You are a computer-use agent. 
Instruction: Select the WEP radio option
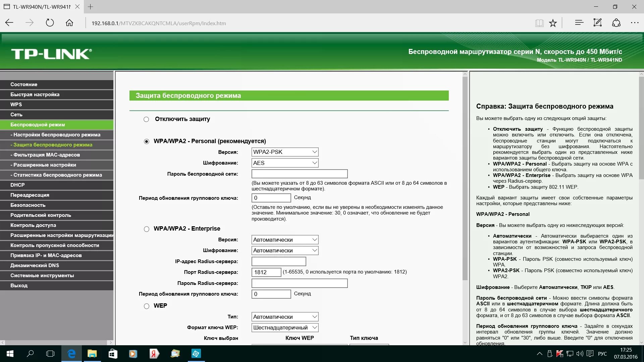pos(146,306)
